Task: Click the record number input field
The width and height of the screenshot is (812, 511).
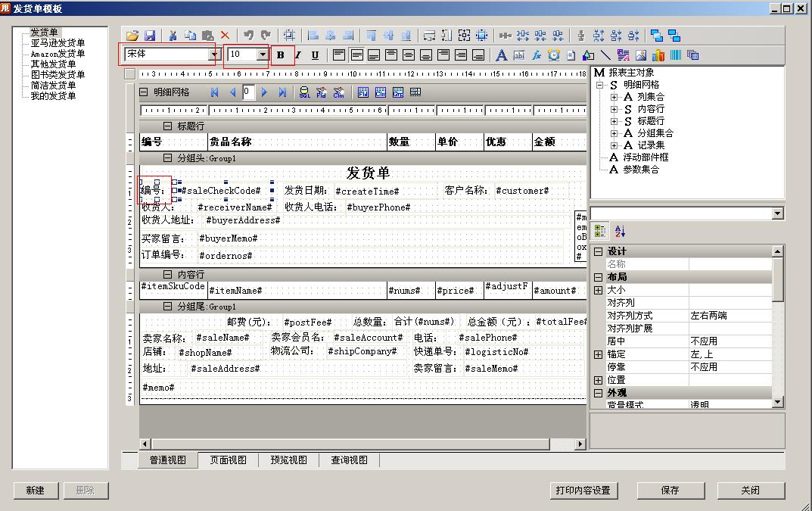Action: pyautogui.click(x=248, y=92)
